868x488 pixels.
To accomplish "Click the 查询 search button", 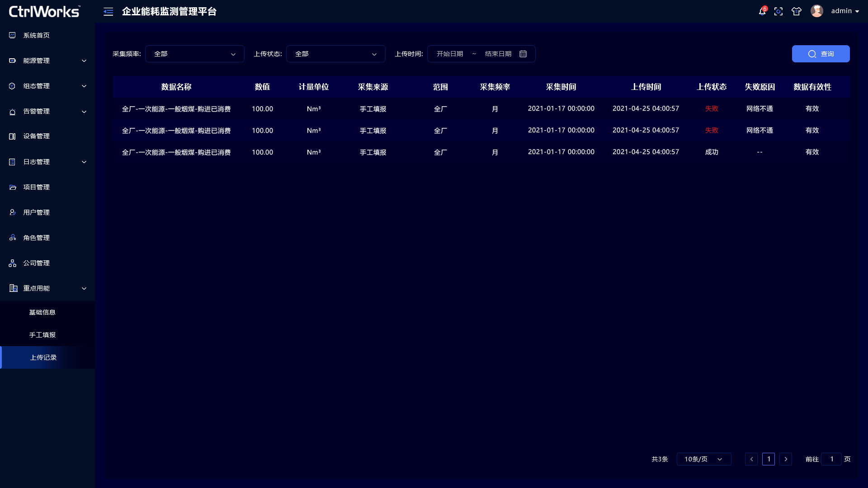I will pyautogui.click(x=821, y=54).
